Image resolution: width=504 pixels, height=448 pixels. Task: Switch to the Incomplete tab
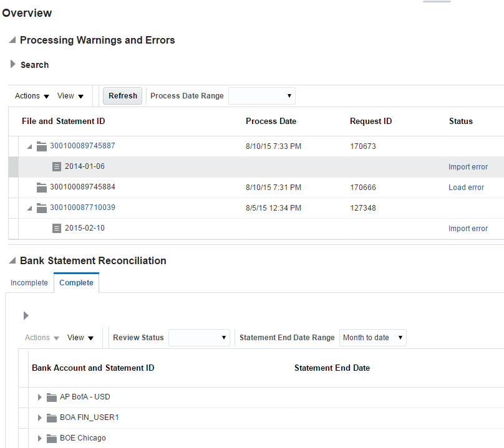coord(29,283)
